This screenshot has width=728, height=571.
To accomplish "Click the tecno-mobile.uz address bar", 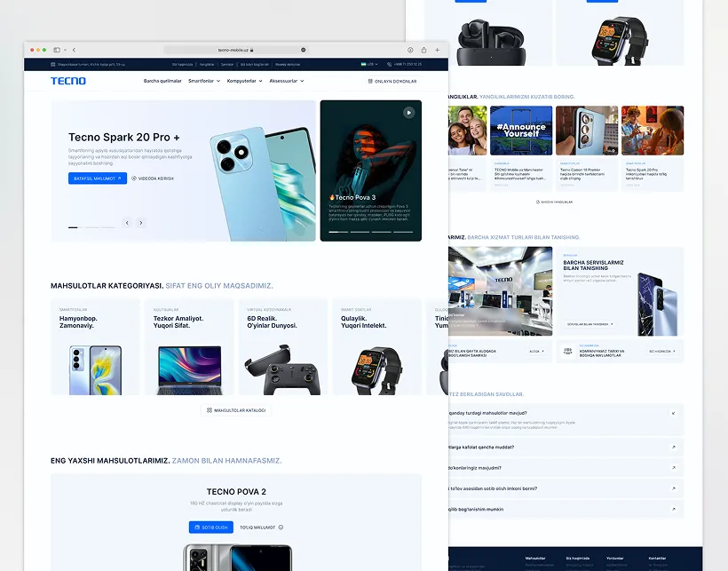I will pos(235,50).
